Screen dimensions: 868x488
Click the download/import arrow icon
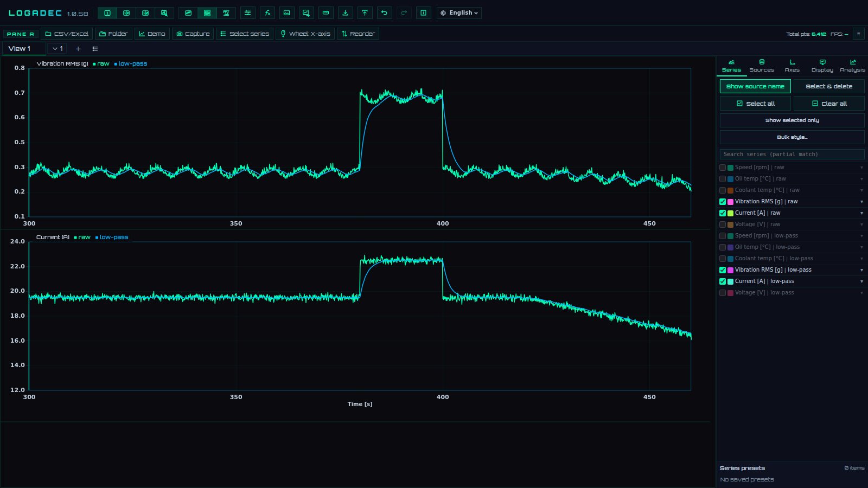coord(345,13)
